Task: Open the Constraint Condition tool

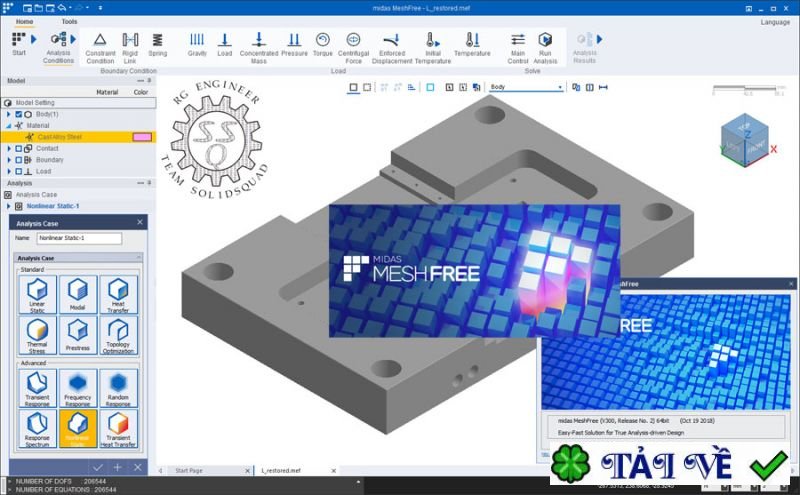Action: pos(100,47)
